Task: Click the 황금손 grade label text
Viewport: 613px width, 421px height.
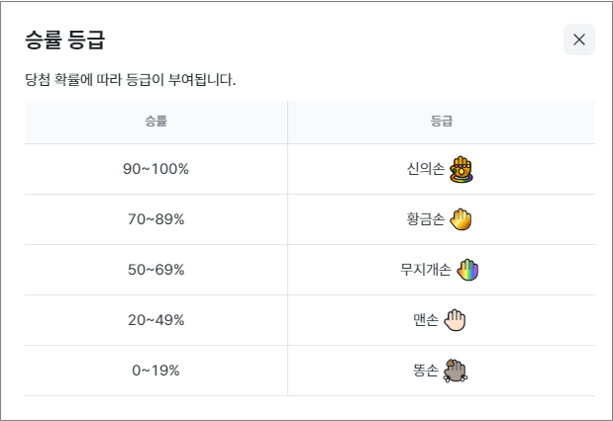Action: click(x=426, y=219)
